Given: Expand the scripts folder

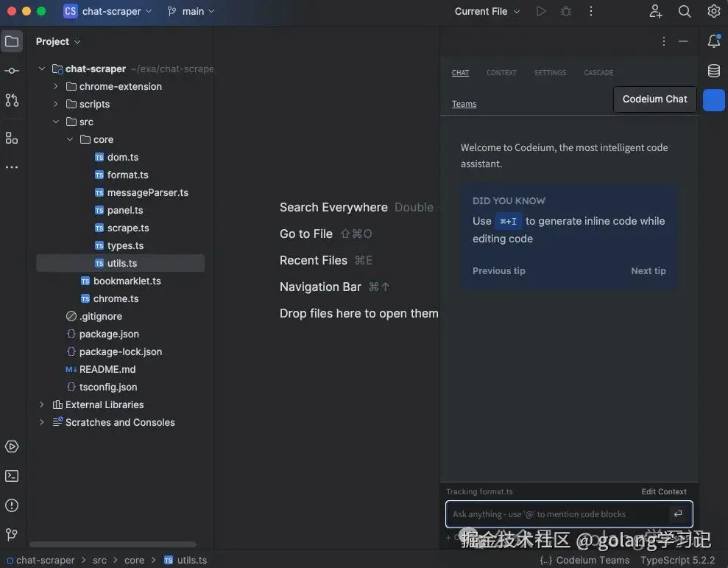Looking at the screenshot, I should coord(56,104).
